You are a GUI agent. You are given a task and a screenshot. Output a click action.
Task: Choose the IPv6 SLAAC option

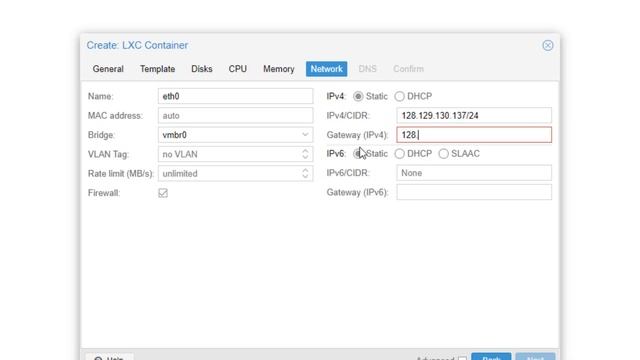coord(443,154)
